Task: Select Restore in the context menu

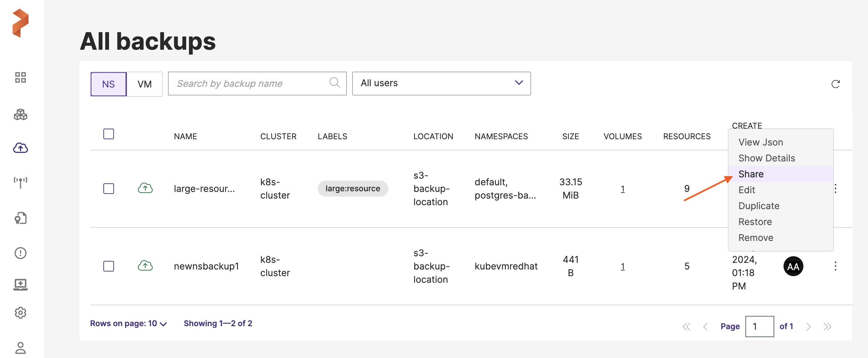Action: [755, 222]
